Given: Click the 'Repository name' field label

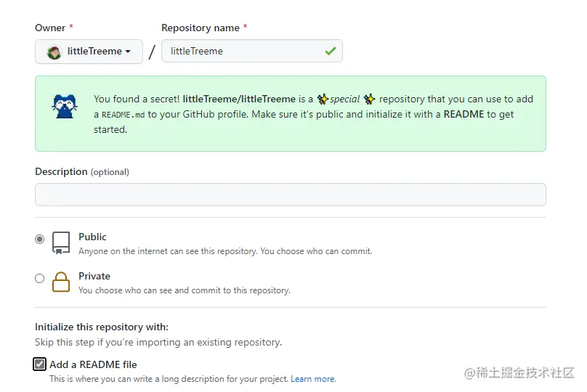Looking at the screenshot, I should click(x=201, y=28).
